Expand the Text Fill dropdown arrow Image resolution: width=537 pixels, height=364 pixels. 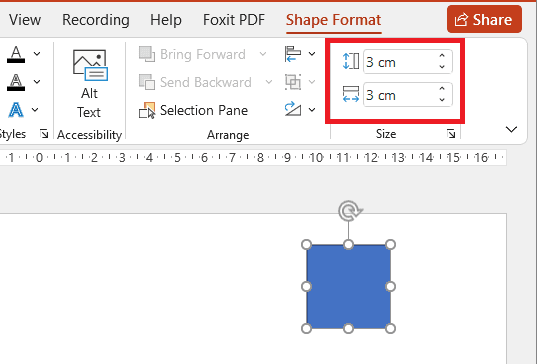tap(37, 54)
